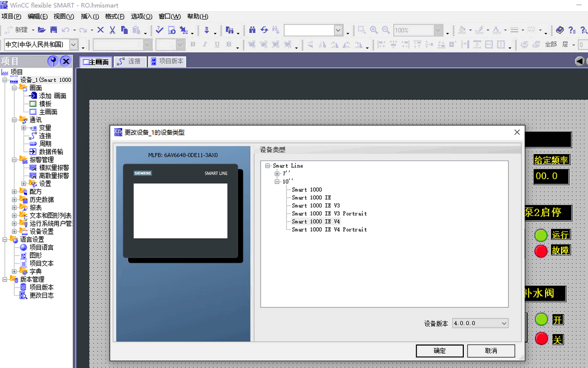The width and height of the screenshot is (588, 368).
Task: Click the Copy toolbar icon
Action: 124,30
